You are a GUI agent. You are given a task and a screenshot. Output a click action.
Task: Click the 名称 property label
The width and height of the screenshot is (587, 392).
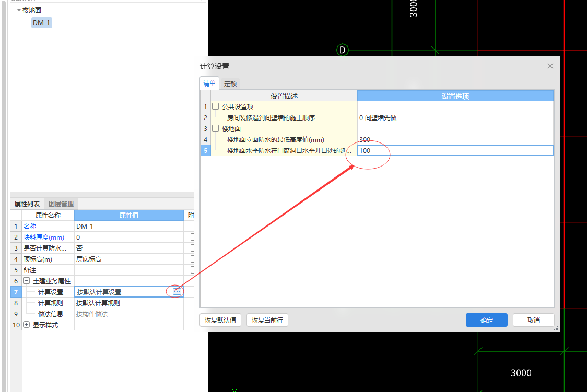pyautogui.click(x=30, y=227)
